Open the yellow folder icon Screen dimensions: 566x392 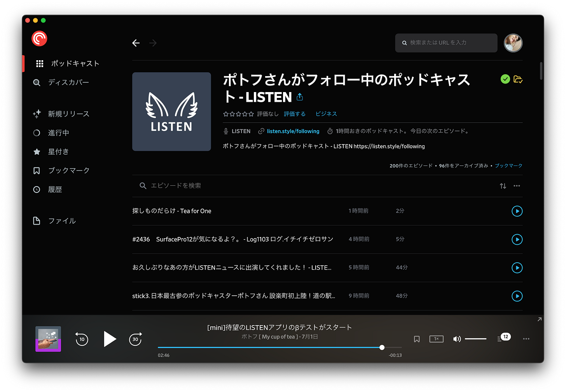tap(518, 79)
